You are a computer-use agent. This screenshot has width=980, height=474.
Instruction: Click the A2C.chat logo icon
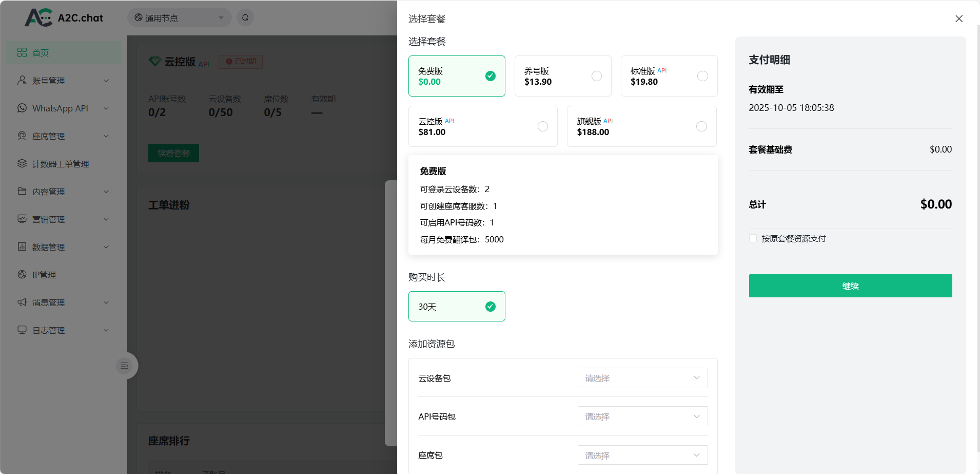pyautogui.click(x=38, y=17)
